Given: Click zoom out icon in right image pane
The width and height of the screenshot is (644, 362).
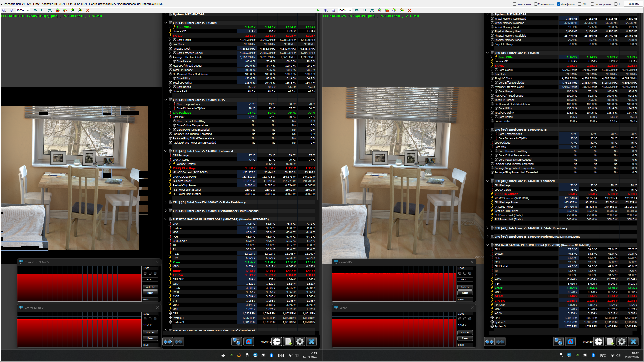Looking at the screenshot, I should point(333,10).
